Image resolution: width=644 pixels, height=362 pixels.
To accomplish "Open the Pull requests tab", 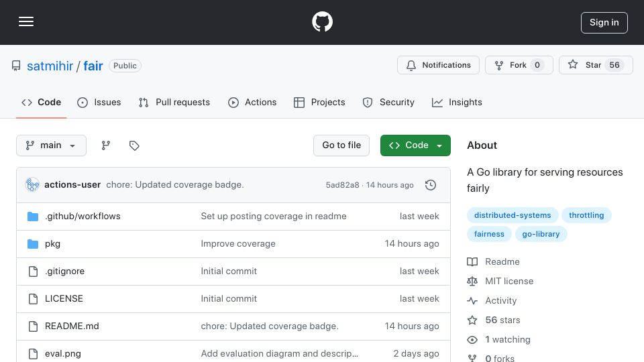I will click(174, 102).
